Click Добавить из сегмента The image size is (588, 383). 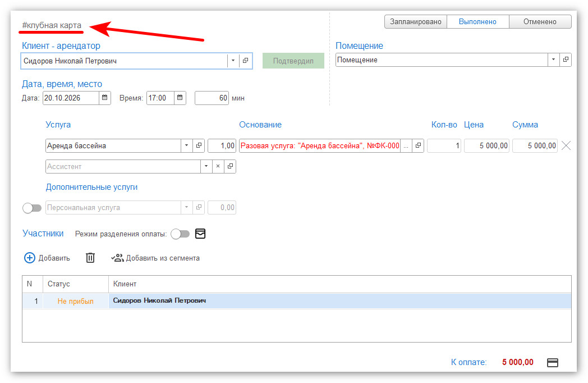[155, 258]
